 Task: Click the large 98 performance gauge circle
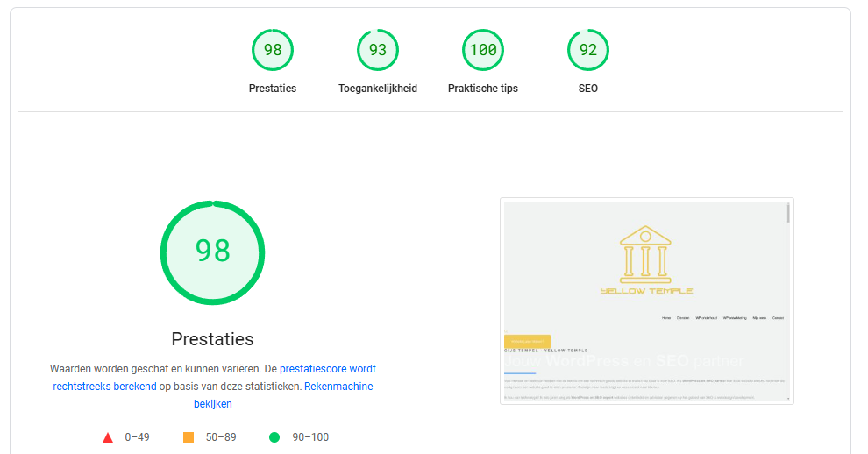[212, 252]
